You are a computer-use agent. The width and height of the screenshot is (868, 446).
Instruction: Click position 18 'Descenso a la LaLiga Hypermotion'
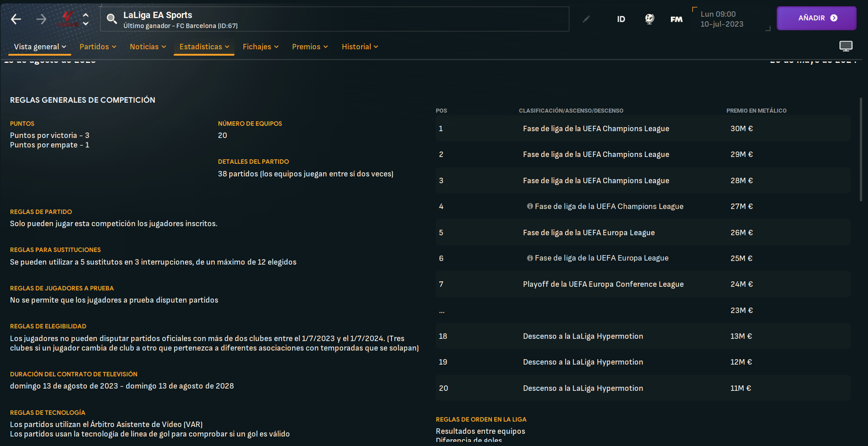583,336
